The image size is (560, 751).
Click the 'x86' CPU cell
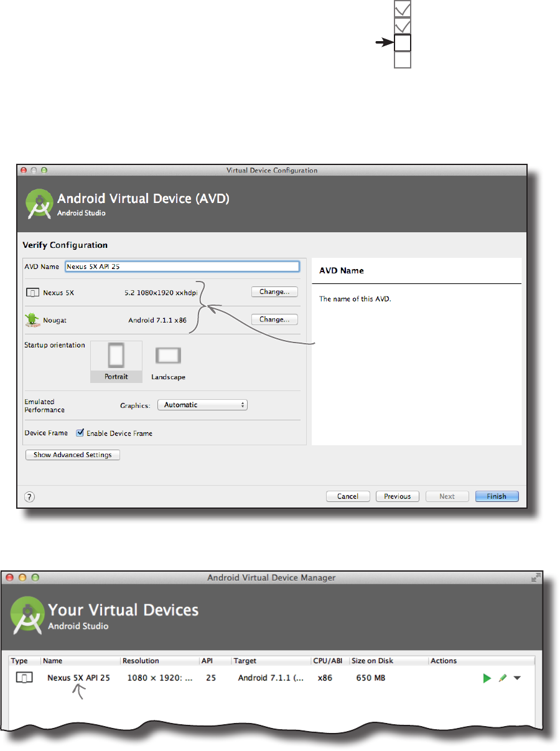(324, 678)
